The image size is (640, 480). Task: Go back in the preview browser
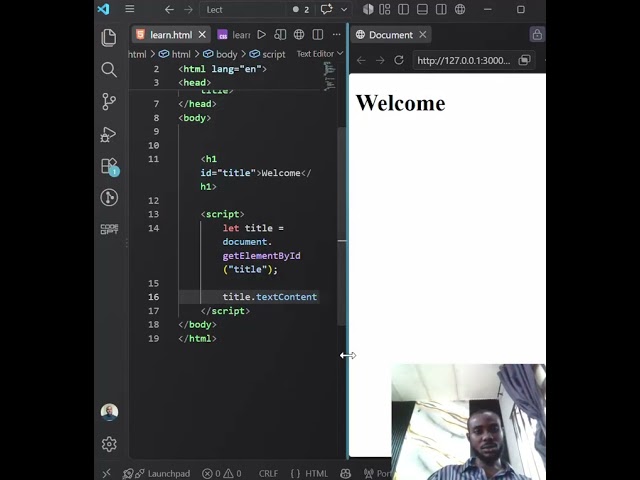click(361, 60)
